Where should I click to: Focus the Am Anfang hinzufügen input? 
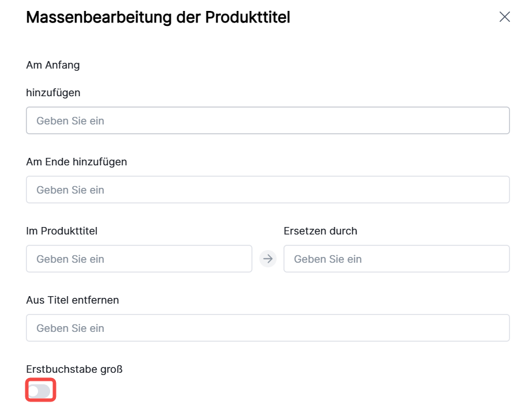coord(267,120)
